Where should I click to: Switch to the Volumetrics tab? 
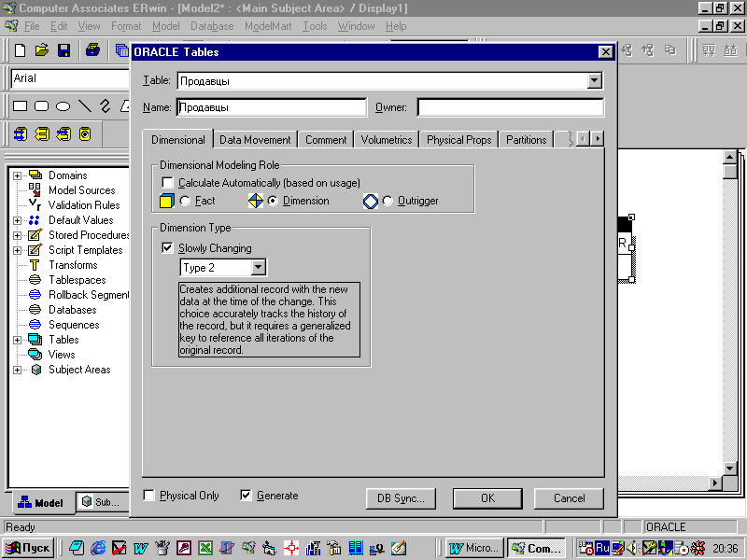pyautogui.click(x=387, y=140)
